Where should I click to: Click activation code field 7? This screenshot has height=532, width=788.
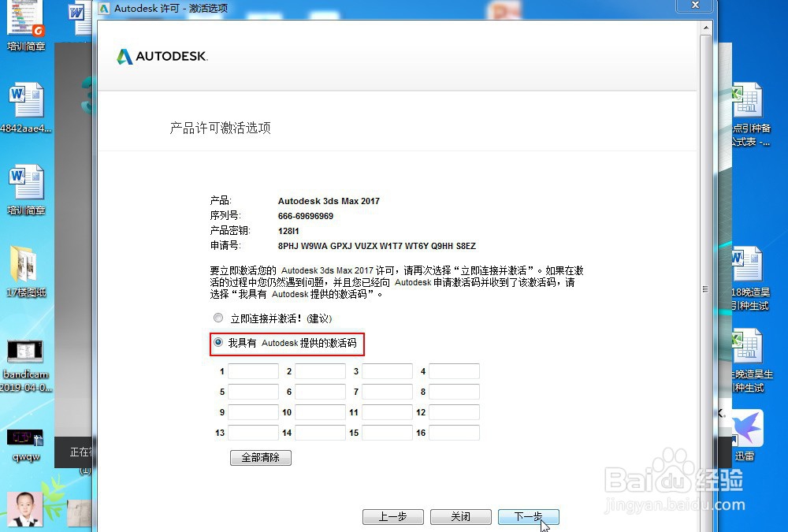[387, 392]
